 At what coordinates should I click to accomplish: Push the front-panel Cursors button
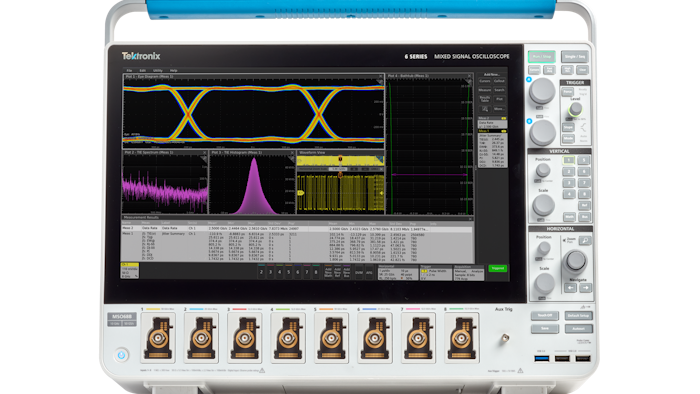[534, 70]
